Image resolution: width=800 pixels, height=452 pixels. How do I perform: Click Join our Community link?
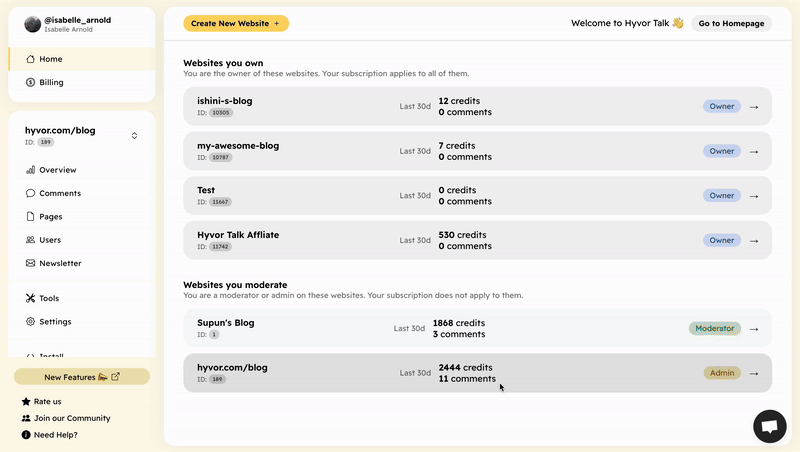[66, 418]
